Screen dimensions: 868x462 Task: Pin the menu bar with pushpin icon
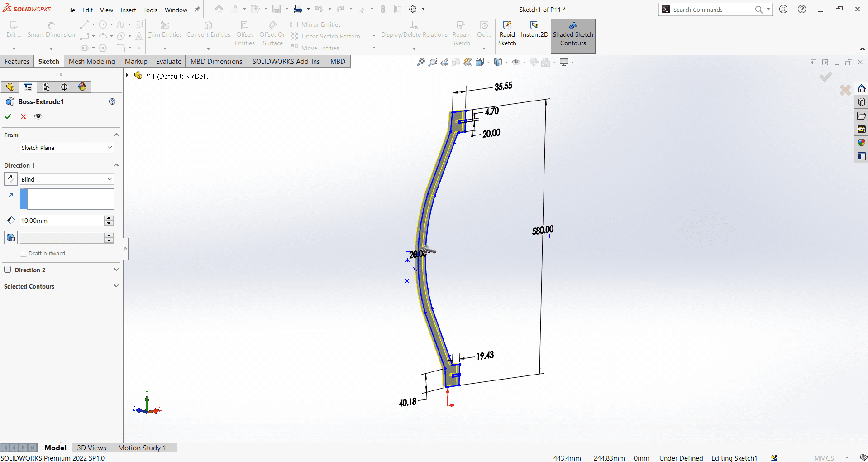(x=197, y=10)
